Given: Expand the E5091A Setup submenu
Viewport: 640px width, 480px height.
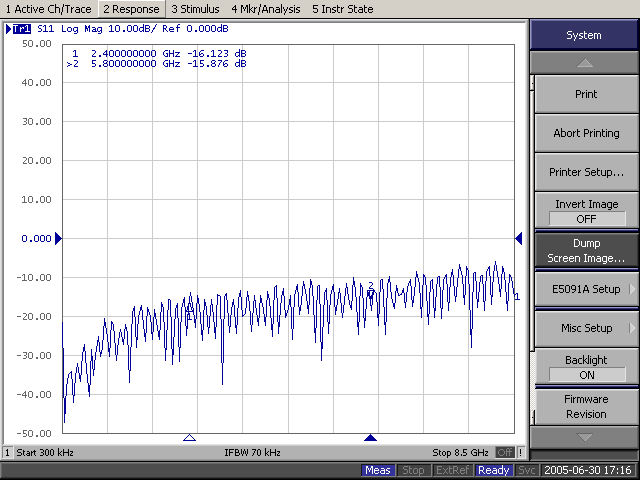Looking at the screenshot, I should coord(587,289).
